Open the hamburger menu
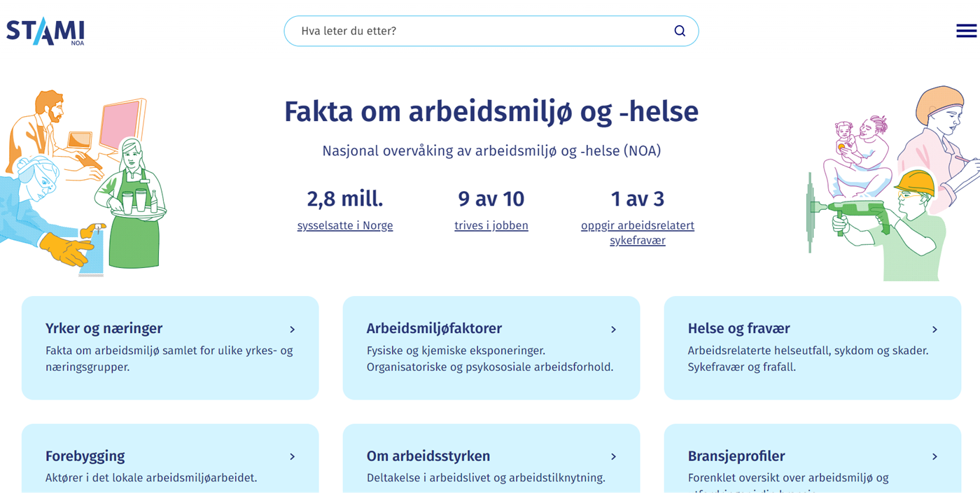The image size is (980, 494). (966, 31)
